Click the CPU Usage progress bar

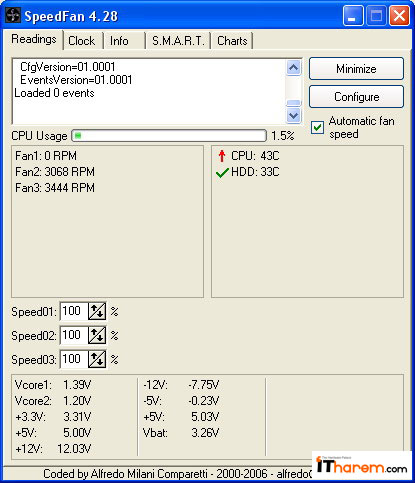(x=169, y=136)
